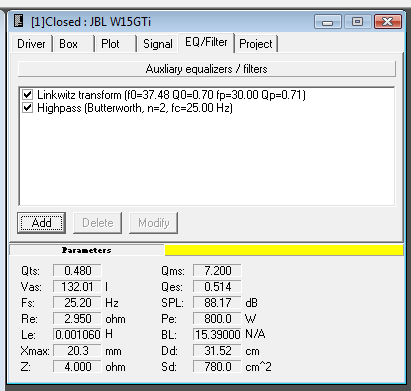411x391 pixels.
Task: Click the Le value field 0.001060
Action: pyautogui.click(x=77, y=334)
